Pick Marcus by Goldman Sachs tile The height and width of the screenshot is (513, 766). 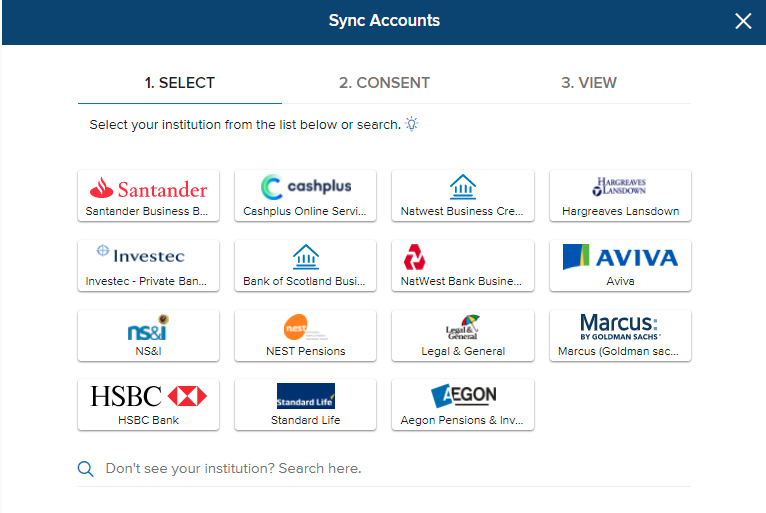coord(620,335)
